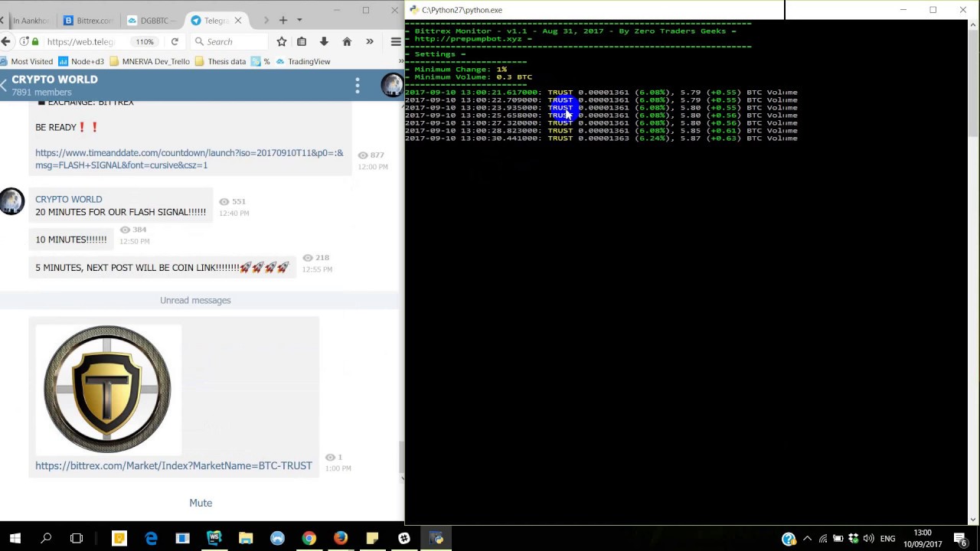Viewport: 980px width, 551px height.
Task: Switch to the Bittrex.com tab
Action: click(89, 21)
